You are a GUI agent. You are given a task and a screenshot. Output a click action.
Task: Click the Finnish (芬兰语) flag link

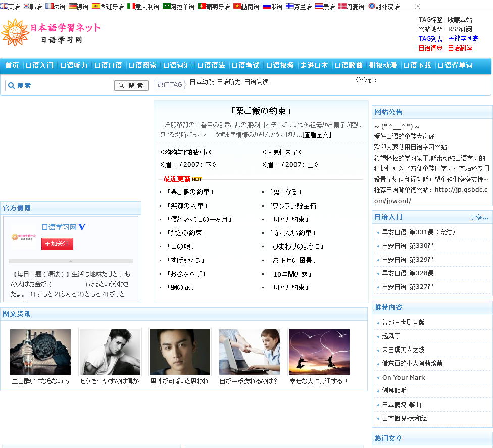299,6
